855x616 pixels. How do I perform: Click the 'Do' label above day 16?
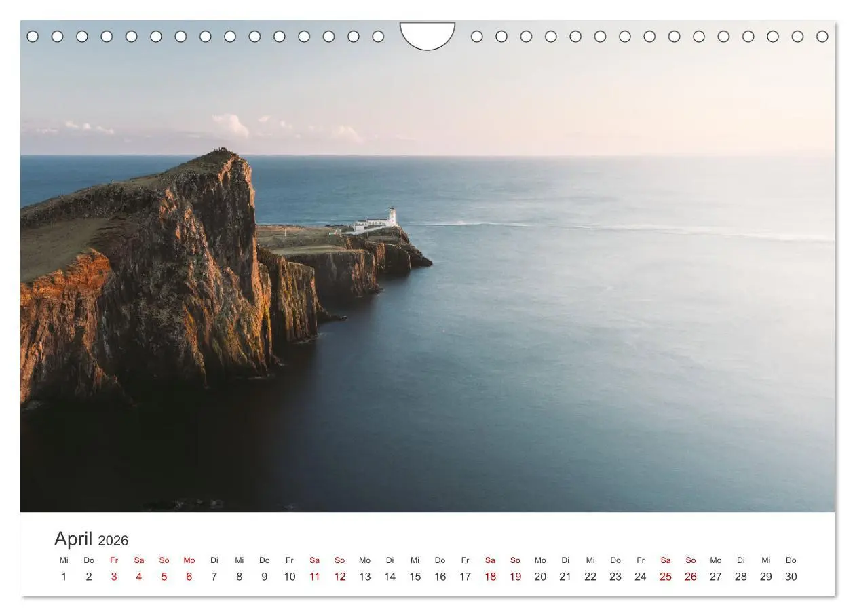[x=440, y=560]
